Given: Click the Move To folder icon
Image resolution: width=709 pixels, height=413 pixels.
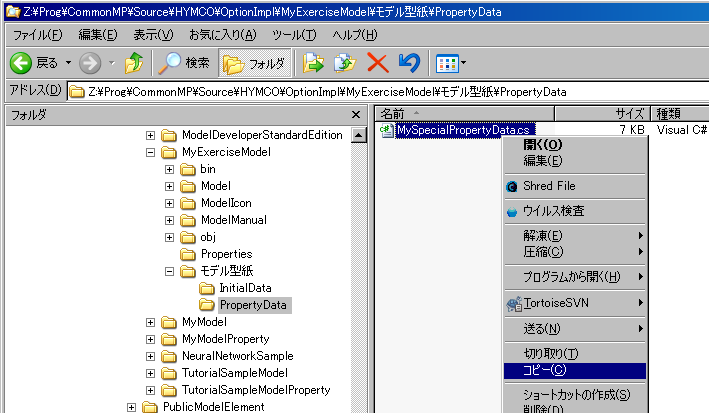Looking at the screenshot, I should pos(313,63).
